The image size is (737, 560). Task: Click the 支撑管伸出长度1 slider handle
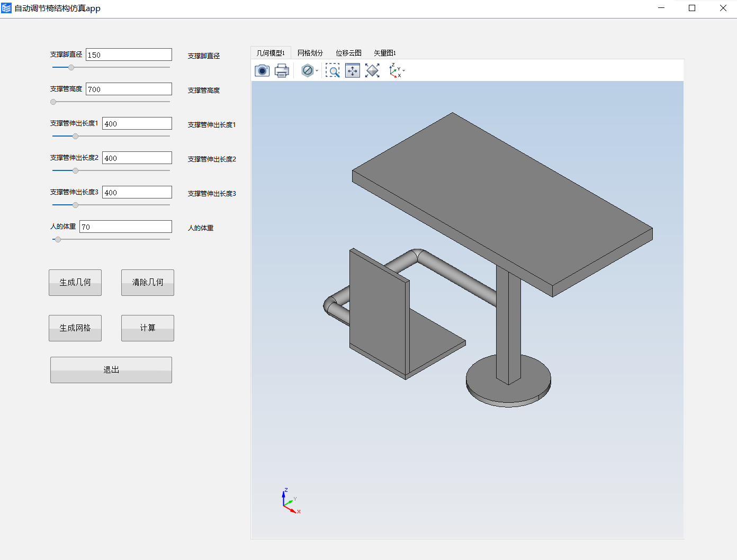[x=75, y=136]
